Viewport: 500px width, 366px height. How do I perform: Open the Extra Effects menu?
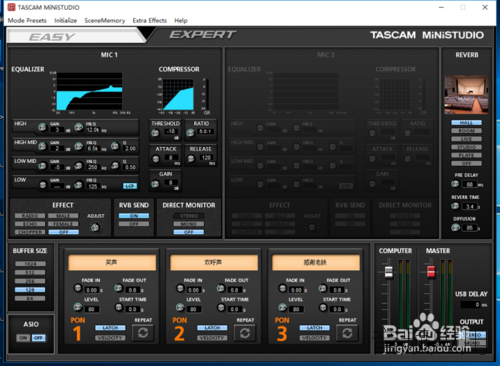click(x=150, y=20)
